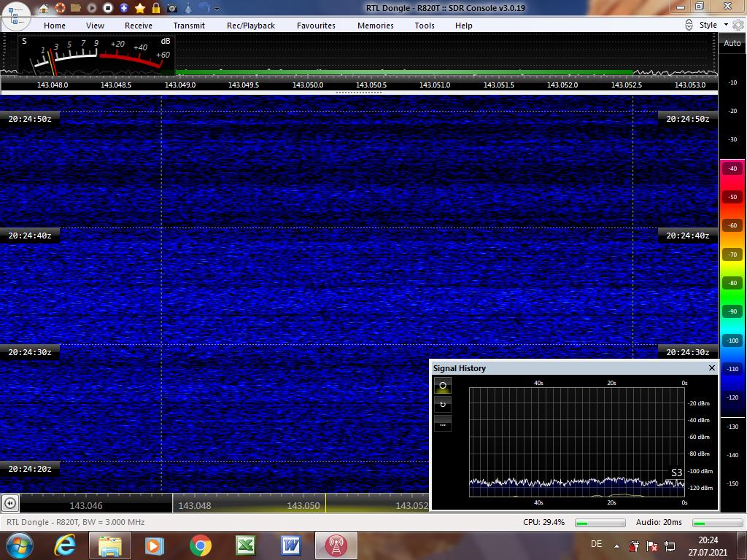Screen dimensions: 747x560
Task: Click the green filter passband bar
Action: pos(404,72)
